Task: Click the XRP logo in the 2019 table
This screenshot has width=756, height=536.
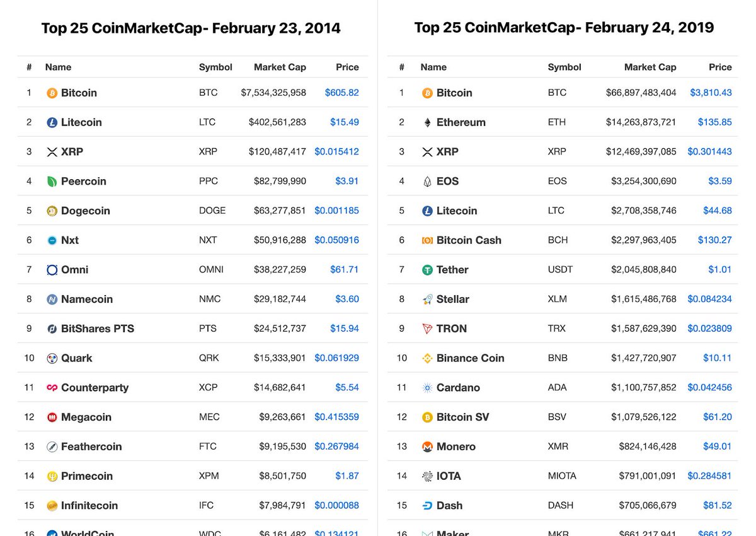Action: click(427, 152)
